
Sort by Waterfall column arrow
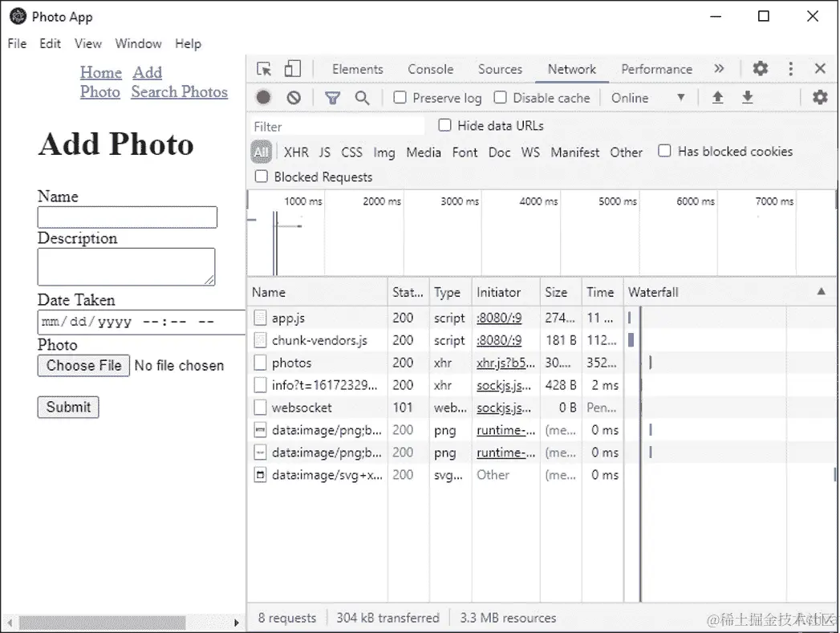821,291
